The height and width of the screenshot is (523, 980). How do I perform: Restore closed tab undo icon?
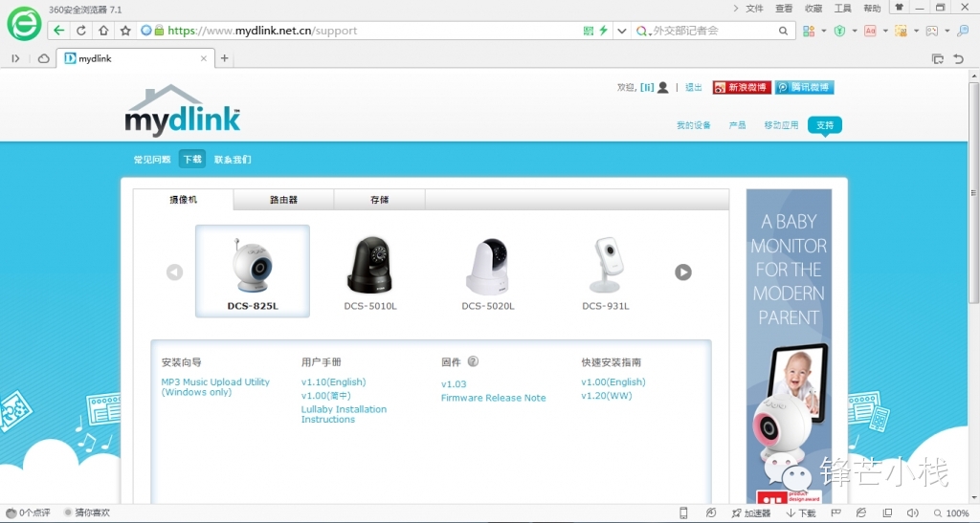(x=959, y=58)
